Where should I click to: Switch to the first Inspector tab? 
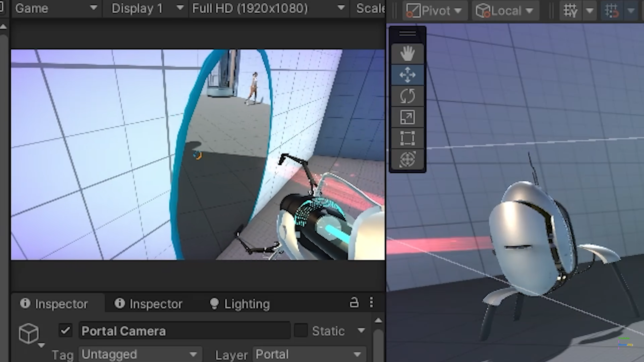(x=58, y=304)
